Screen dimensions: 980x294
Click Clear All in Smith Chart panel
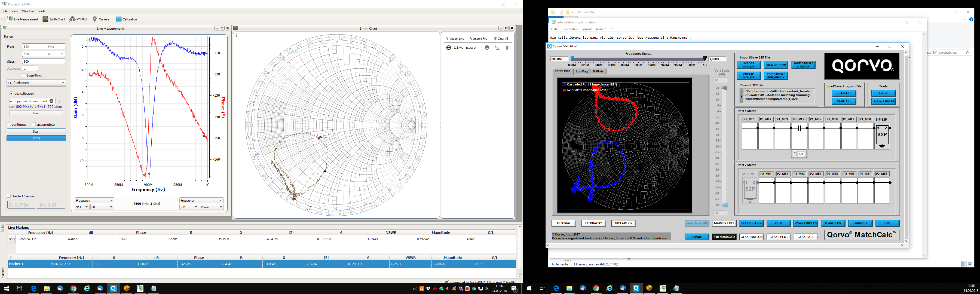pos(501,38)
